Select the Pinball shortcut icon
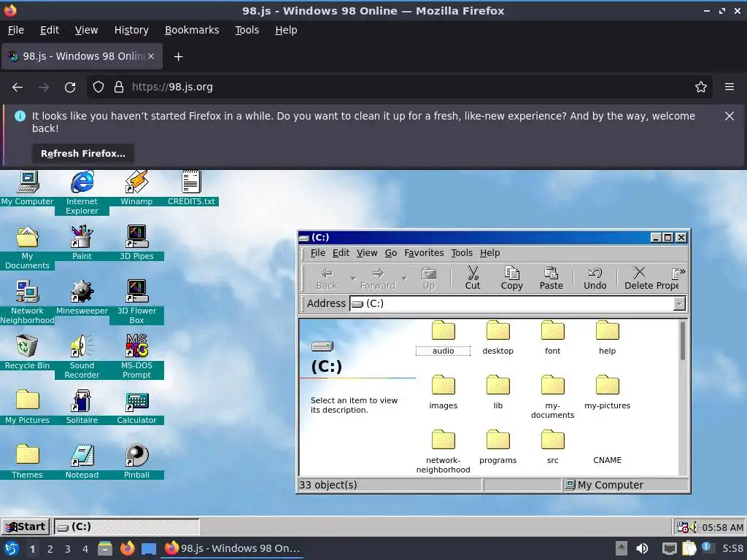 click(136, 462)
